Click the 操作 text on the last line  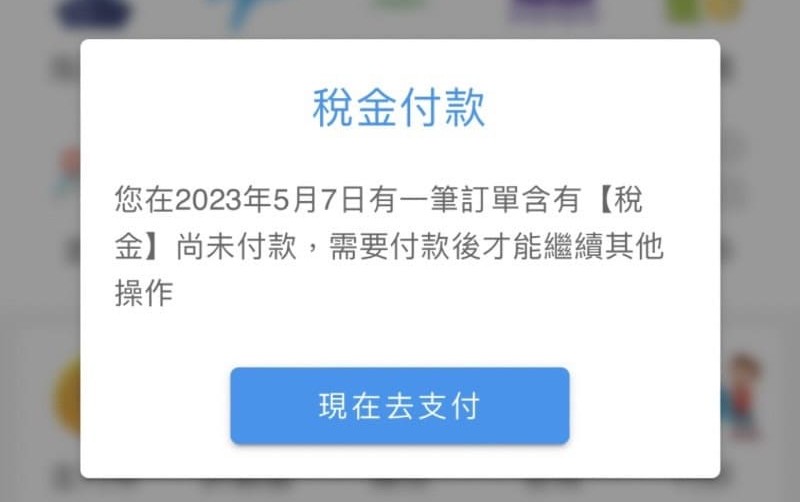pos(144,293)
